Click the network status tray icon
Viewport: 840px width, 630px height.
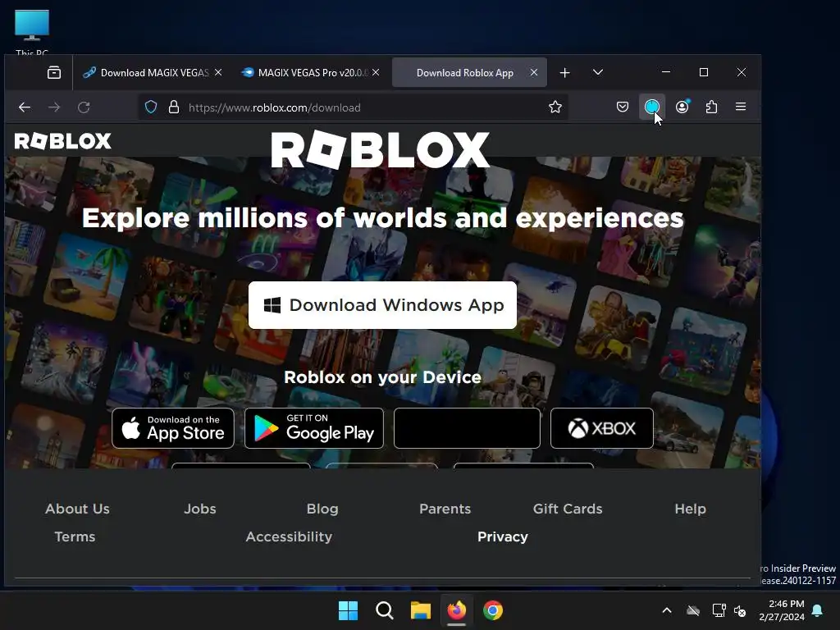719,610
